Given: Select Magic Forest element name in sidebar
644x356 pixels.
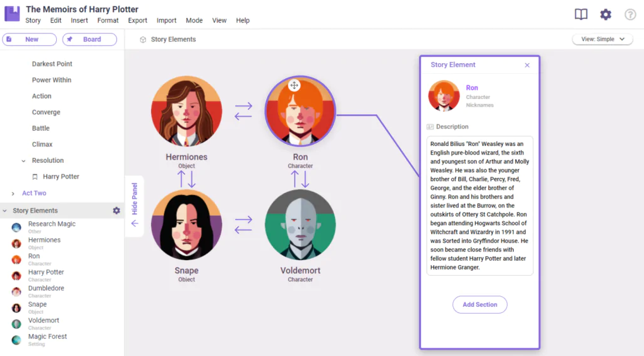Looking at the screenshot, I should click(47, 336).
